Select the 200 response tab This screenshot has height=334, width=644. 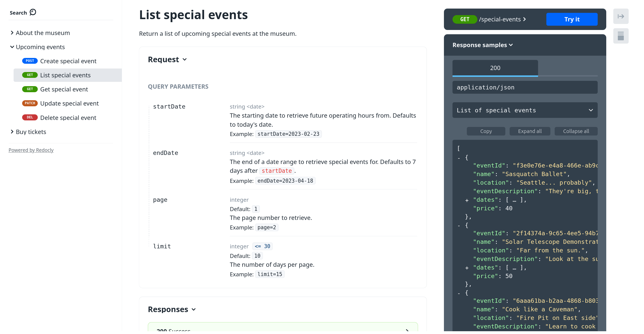coord(495,68)
